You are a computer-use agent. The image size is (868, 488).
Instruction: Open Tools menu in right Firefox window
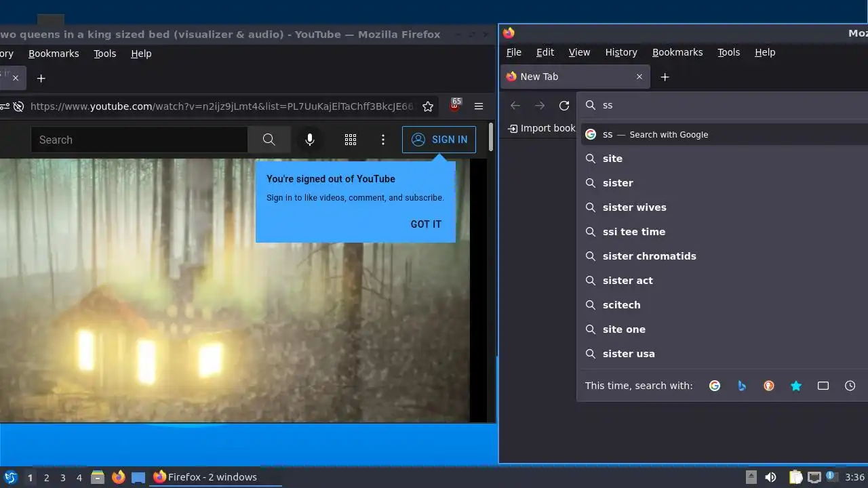pyautogui.click(x=729, y=52)
